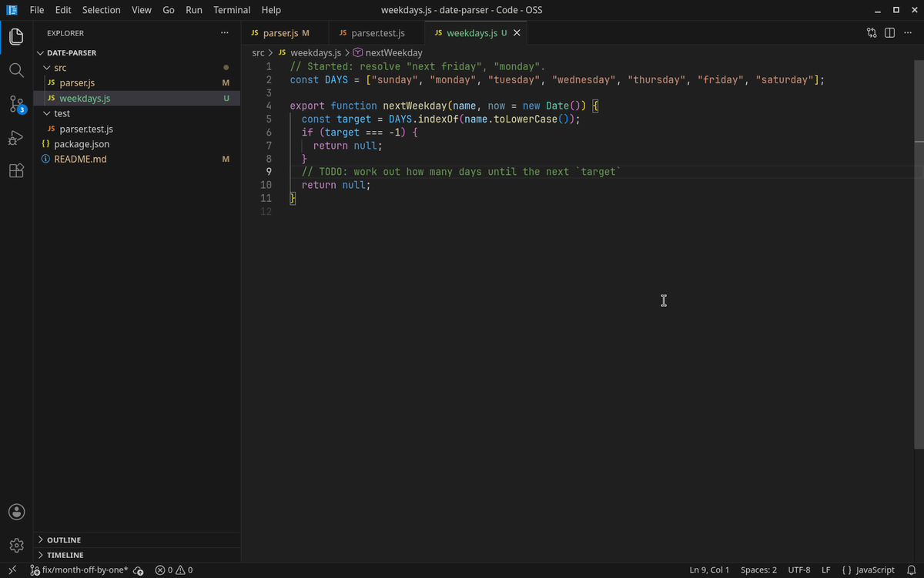The image size is (924, 578).
Task: Switch to the parser.test.js editor tab
Action: click(x=377, y=33)
